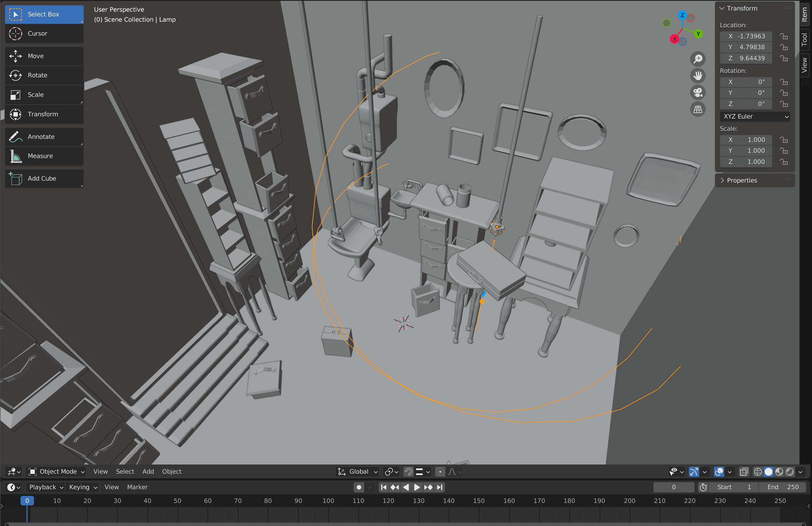Select the Cursor tool
The height and width of the screenshot is (526, 812).
pyautogui.click(x=44, y=33)
